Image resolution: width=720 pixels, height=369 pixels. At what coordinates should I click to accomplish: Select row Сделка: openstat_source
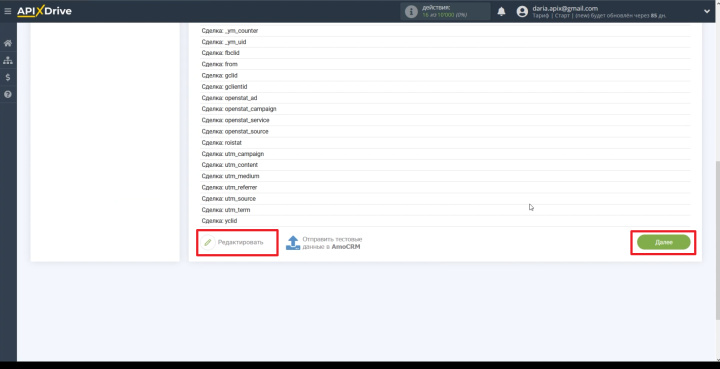click(x=445, y=131)
